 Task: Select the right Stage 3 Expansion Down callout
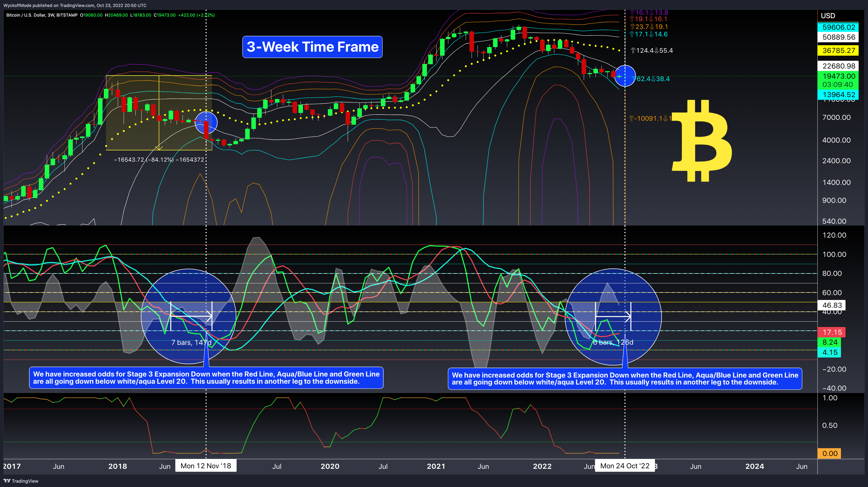[625, 379]
